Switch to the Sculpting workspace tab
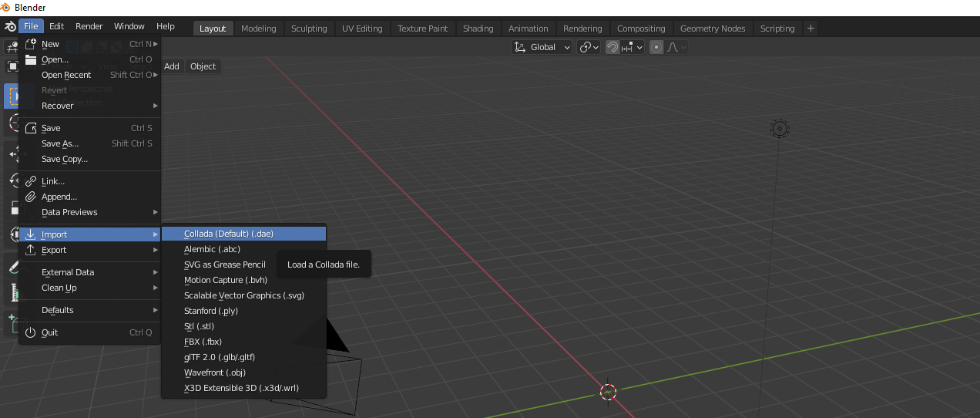This screenshot has height=418, width=980. click(309, 29)
